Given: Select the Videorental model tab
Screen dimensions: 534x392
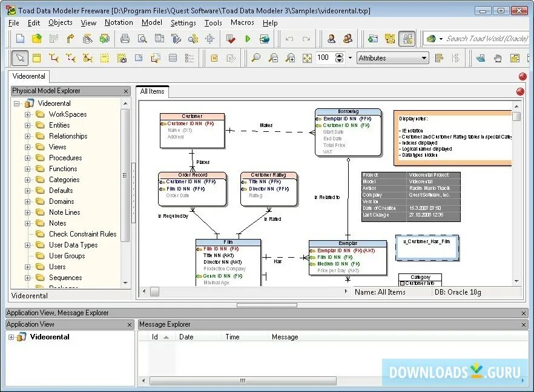Looking at the screenshot, I should coord(29,77).
